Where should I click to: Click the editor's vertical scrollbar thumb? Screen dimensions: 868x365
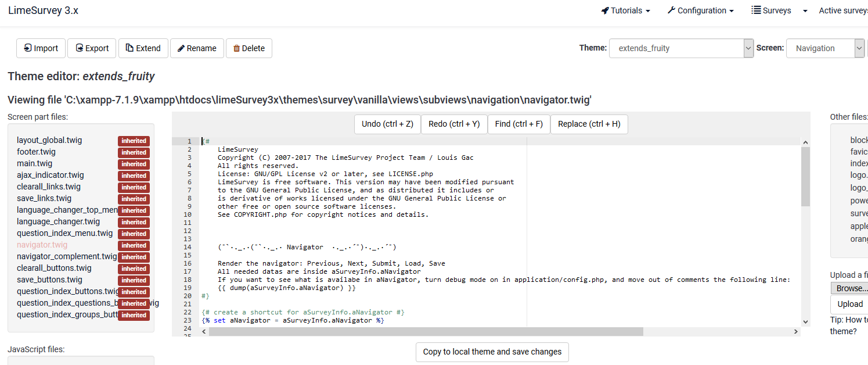point(805,176)
